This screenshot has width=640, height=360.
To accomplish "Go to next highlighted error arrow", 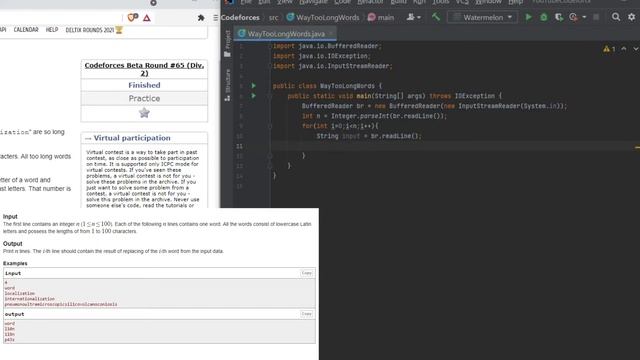I will 636,49.
